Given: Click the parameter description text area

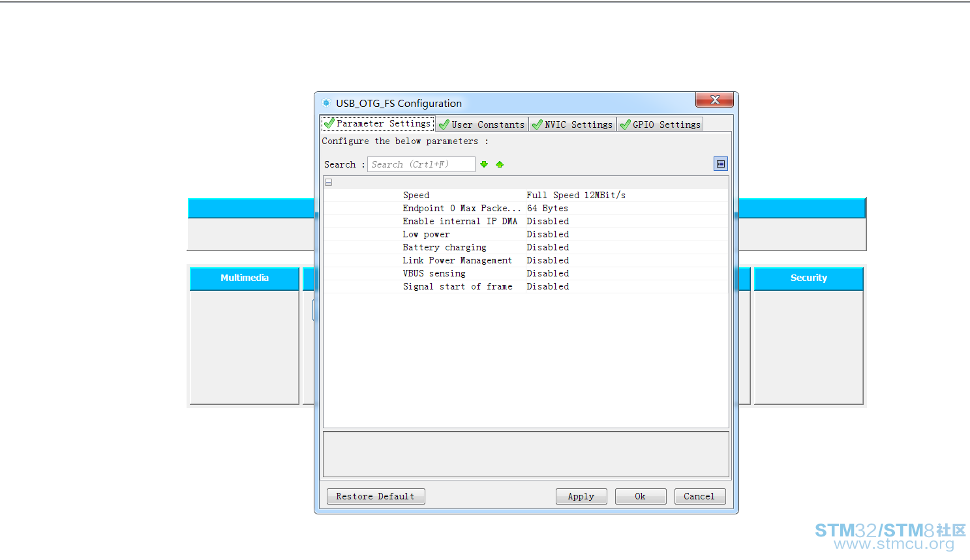Looking at the screenshot, I should [x=526, y=454].
